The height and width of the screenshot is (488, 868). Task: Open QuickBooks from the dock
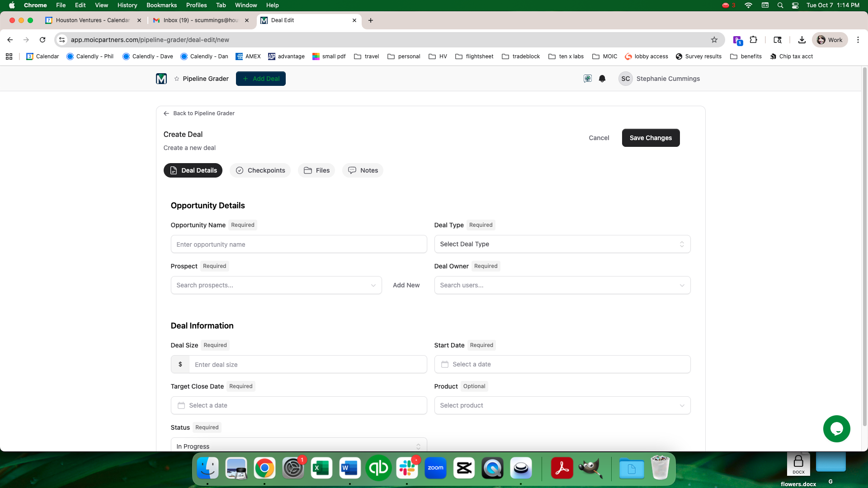[x=378, y=468]
